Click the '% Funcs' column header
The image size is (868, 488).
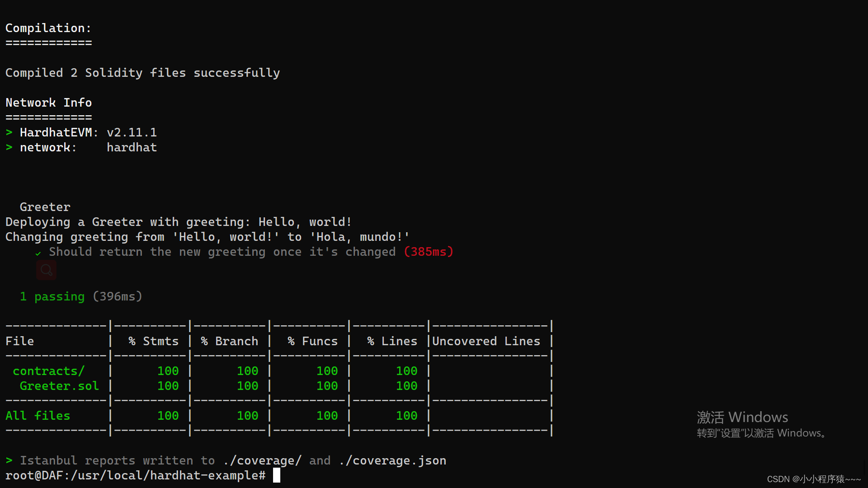(x=313, y=341)
